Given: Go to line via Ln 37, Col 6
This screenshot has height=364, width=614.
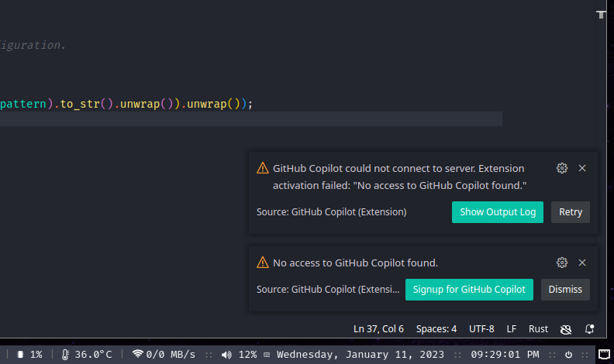Looking at the screenshot, I should pos(378,329).
